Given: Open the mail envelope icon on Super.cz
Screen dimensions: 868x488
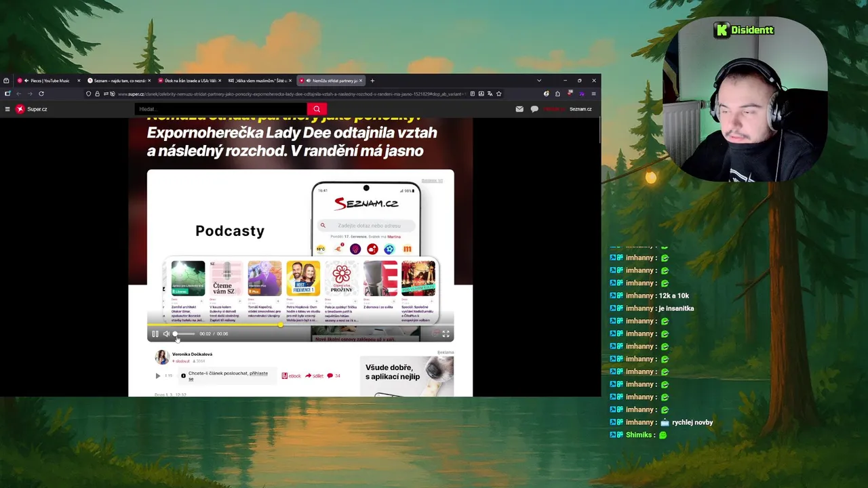Looking at the screenshot, I should tap(519, 109).
